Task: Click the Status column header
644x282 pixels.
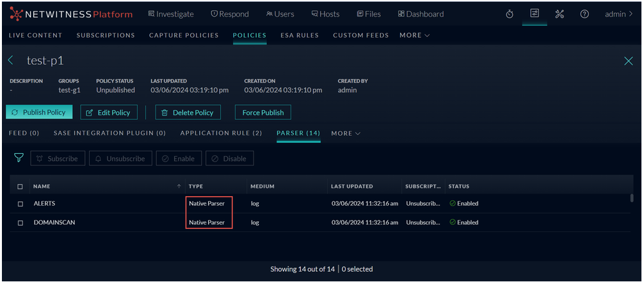Action: 459,187
